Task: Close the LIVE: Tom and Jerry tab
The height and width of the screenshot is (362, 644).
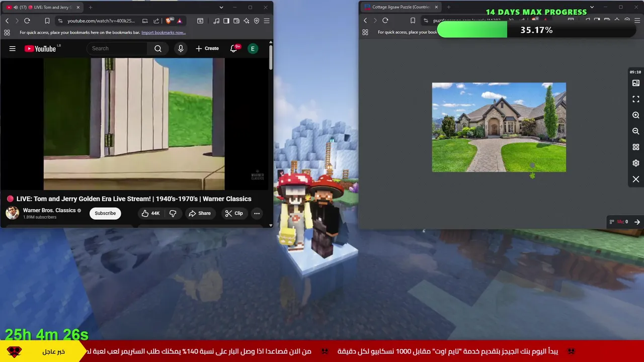Action: point(78,7)
